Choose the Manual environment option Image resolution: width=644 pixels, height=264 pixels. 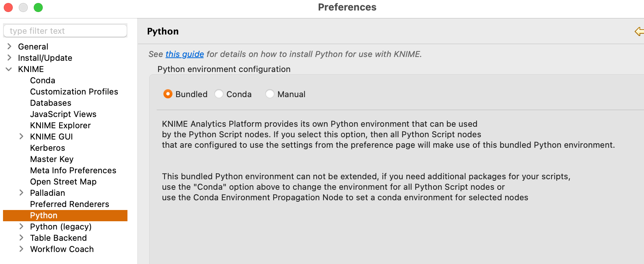click(x=270, y=94)
